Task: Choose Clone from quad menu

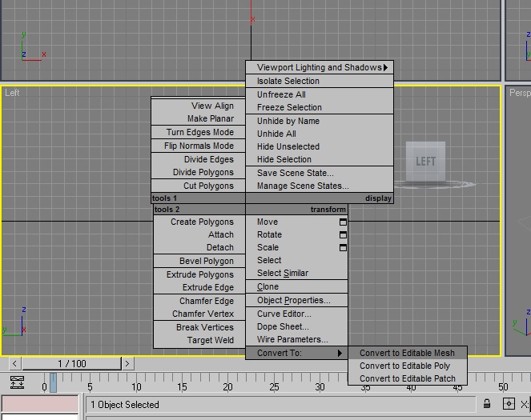Action: (x=296, y=286)
